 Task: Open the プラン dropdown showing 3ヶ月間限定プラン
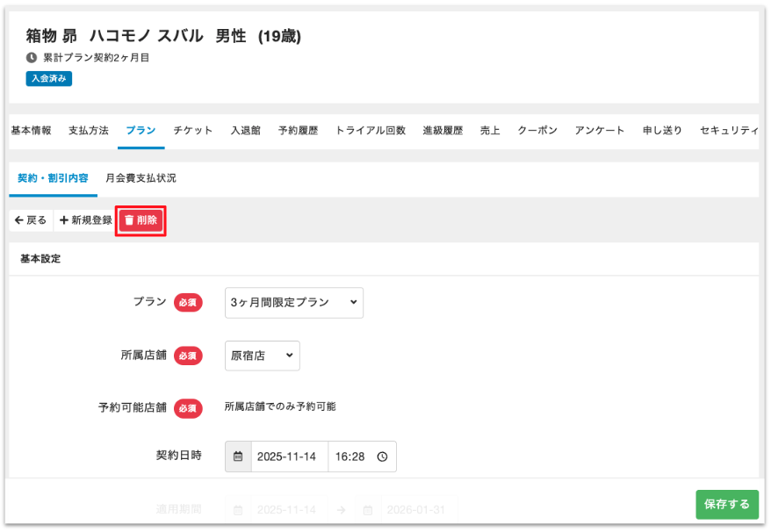click(x=294, y=302)
